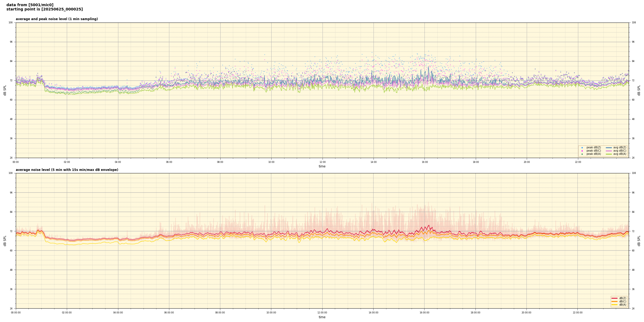This screenshot has width=644, height=322.
Task: Click yellow dB(A) legend swatch in bottom chart
Action: (x=614, y=305)
